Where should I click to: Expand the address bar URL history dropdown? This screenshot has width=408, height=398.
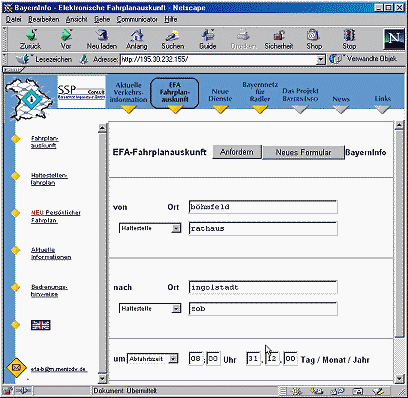coord(320,60)
